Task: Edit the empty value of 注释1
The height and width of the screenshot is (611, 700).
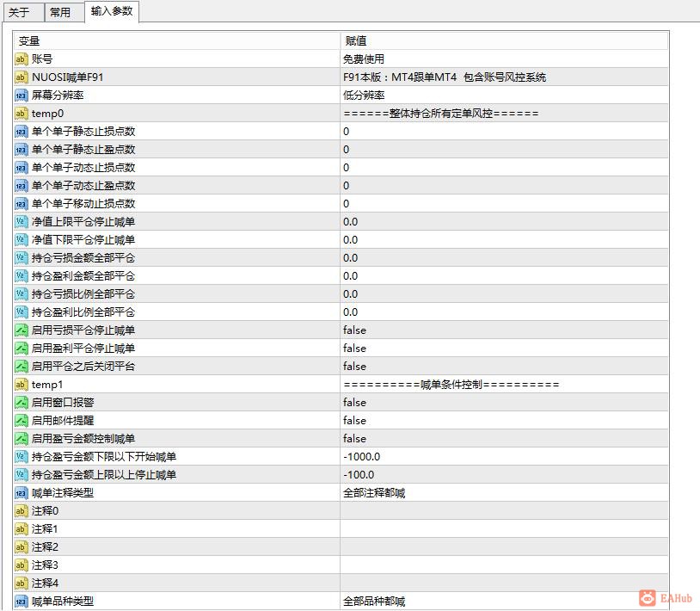Action: (x=504, y=529)
